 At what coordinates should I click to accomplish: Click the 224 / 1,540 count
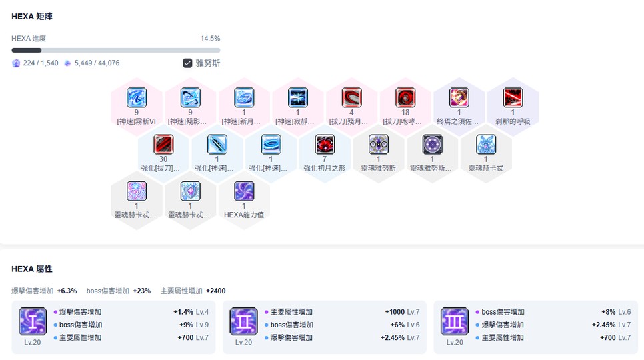[41, 63]
